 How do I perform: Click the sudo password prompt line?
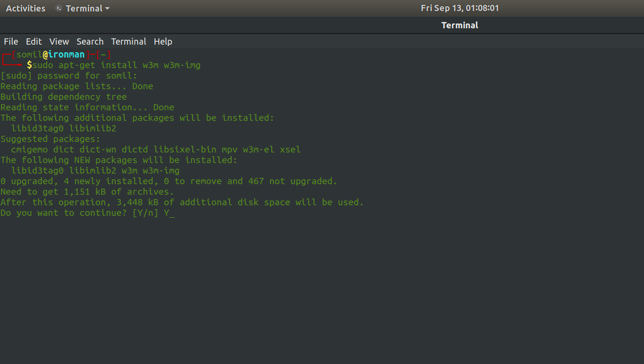click(x=69, y=76)
